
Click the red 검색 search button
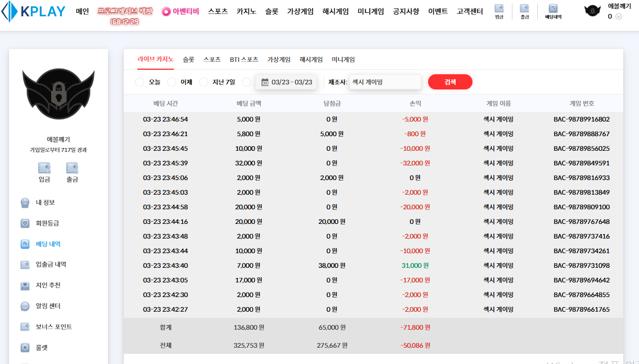pyautogui.click(x=450, y=82)
